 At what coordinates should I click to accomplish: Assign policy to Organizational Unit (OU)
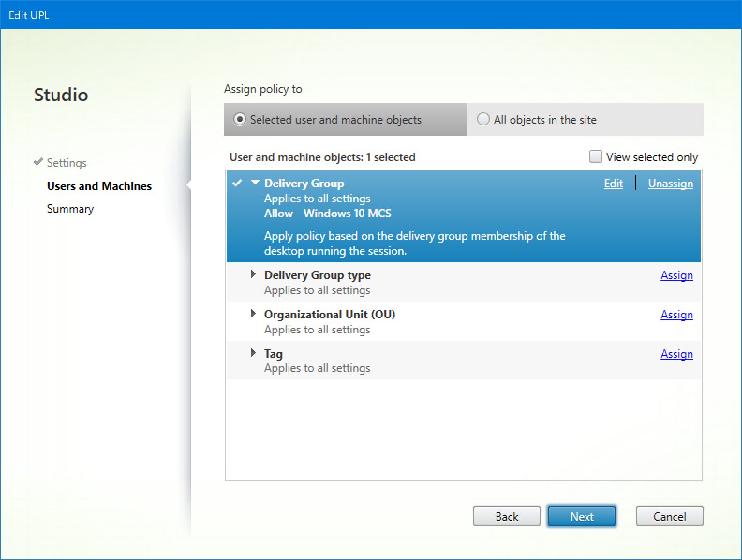676,315
